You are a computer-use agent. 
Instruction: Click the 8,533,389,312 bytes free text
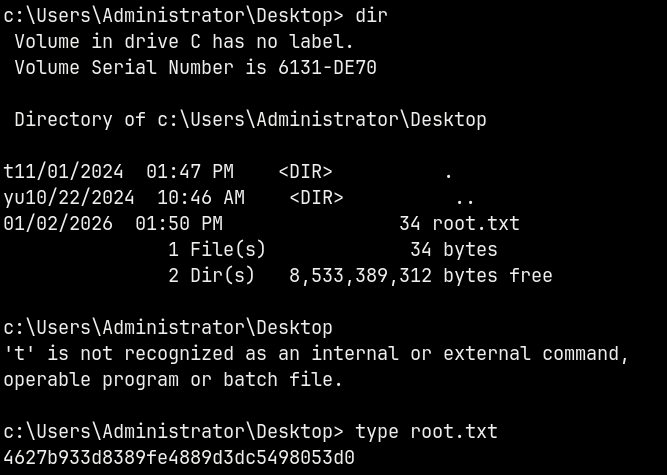(420, 276)
